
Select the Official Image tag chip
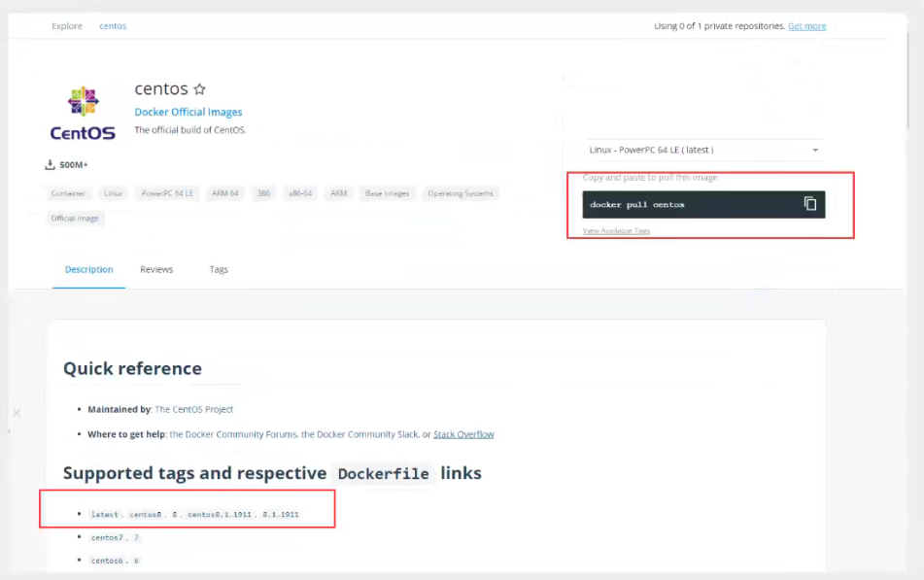click(75, 218)
